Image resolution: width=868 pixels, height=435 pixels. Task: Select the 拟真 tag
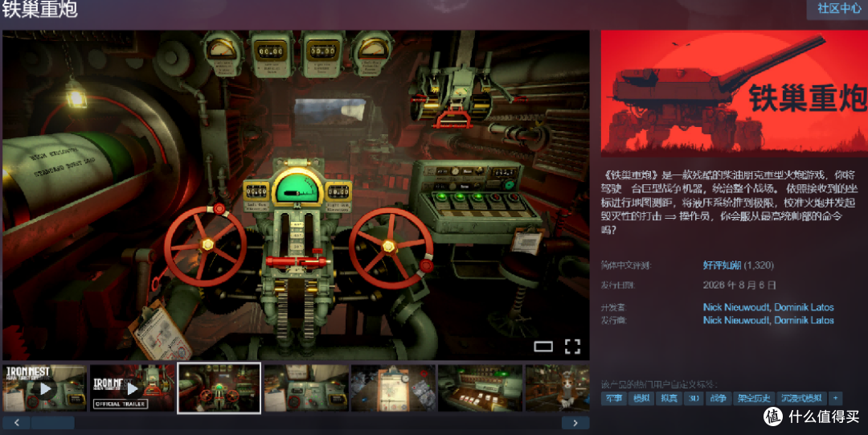tap(669, 398)
